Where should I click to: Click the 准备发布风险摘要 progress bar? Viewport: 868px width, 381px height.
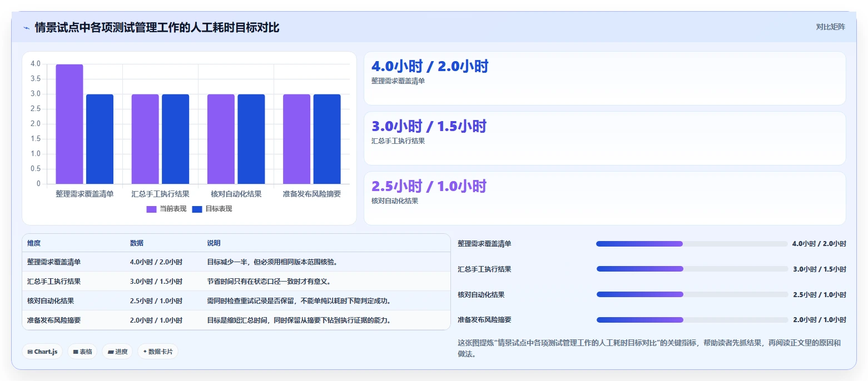coord(692,320)
